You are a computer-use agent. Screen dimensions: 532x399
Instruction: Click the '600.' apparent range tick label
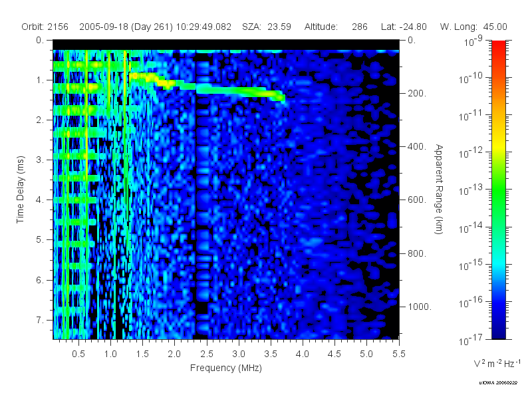[417, 200]
